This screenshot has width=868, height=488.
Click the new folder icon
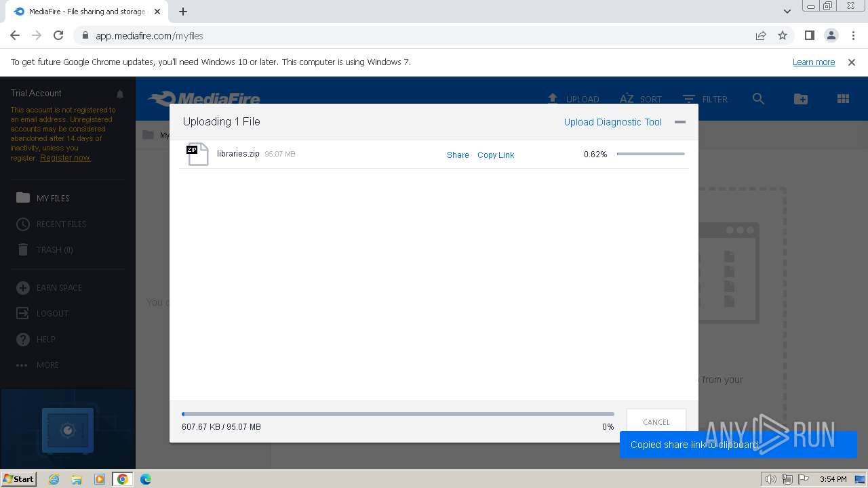pyautogui.click(x=801, y=99)
